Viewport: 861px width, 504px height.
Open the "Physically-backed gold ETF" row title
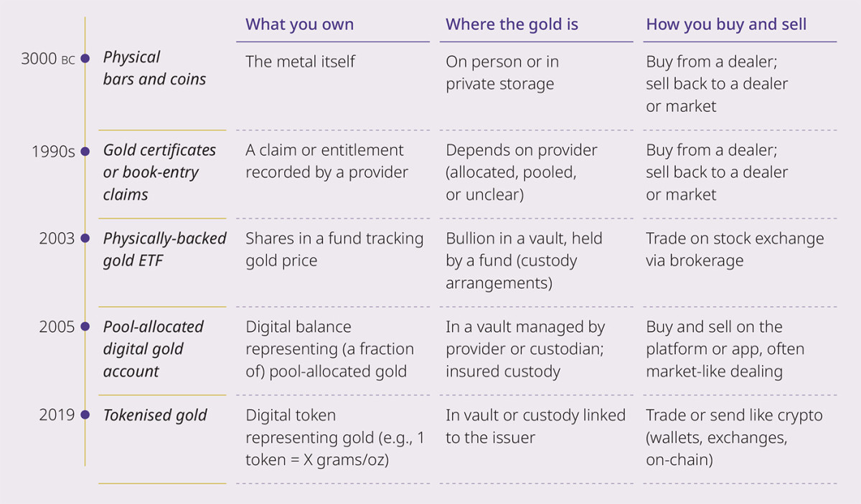(x=164, y=249)
